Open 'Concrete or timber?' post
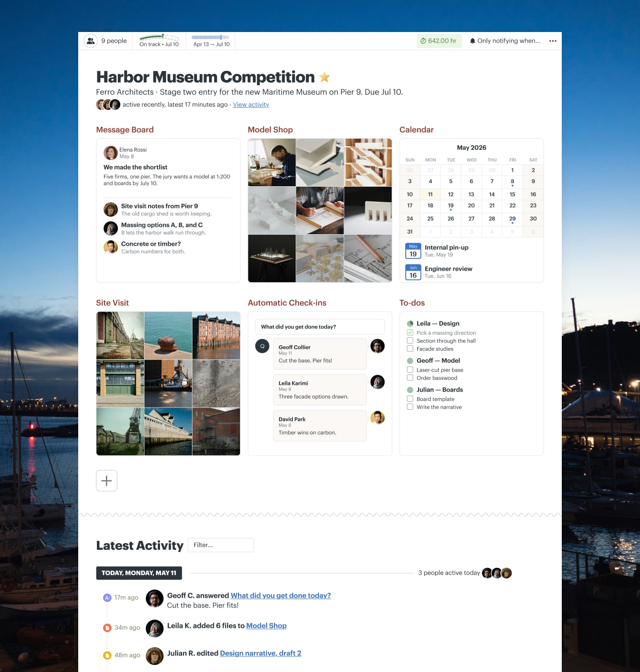The width and height of the screenshot is (640, 672). coord(151,244)
